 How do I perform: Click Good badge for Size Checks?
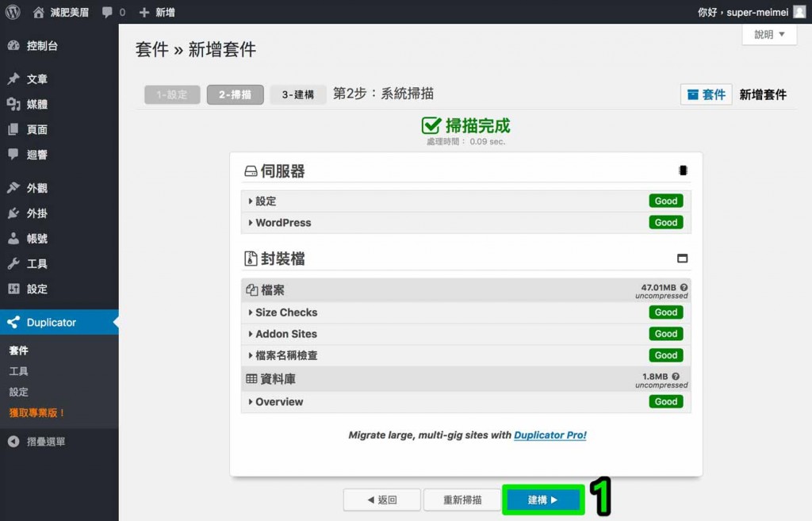point(666,312)
